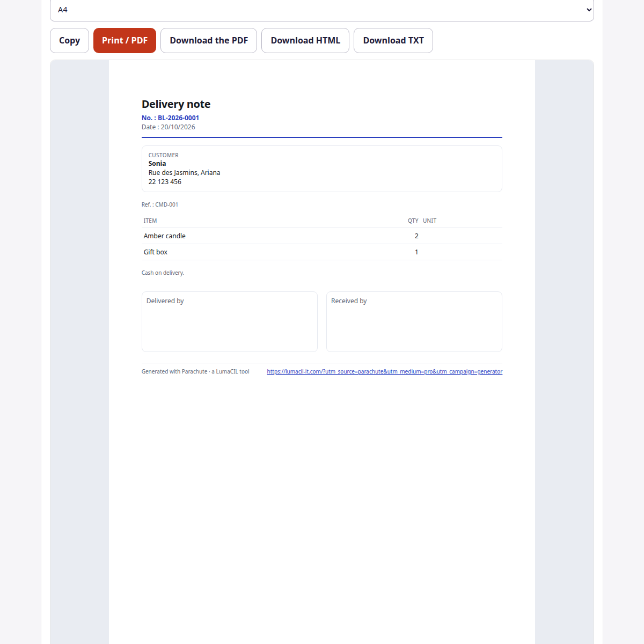Click Download the PDF button
Image resolution: width=644 pixels, height=644 pixels.
click(x=209, y=40)
